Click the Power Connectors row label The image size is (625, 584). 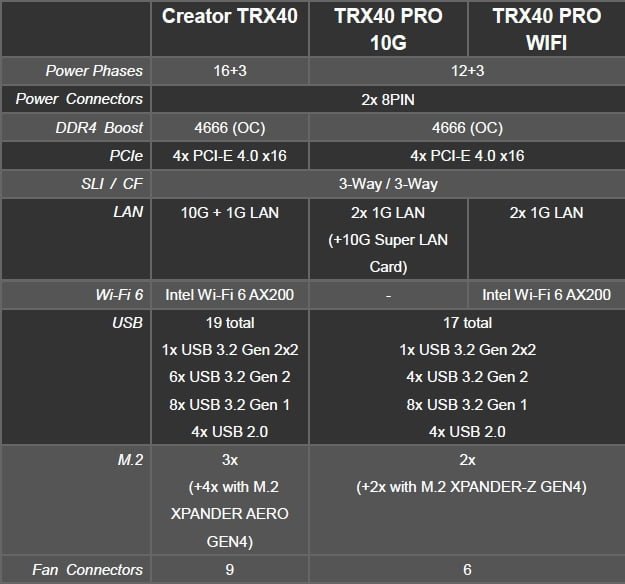pos(79,99)
